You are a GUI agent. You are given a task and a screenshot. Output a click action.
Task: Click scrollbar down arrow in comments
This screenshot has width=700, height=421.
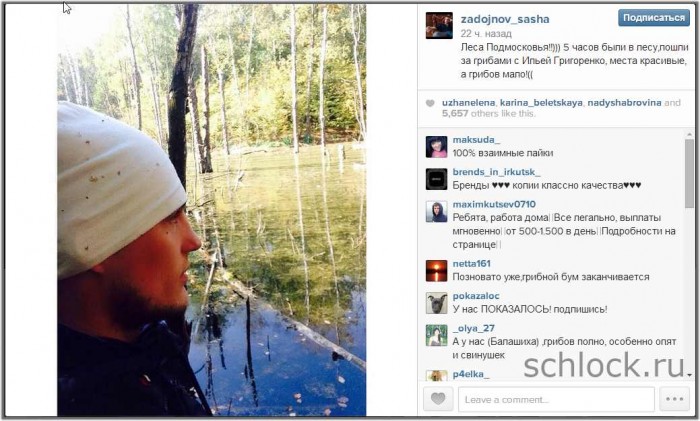pyautogui.click(x=690, y=375)
